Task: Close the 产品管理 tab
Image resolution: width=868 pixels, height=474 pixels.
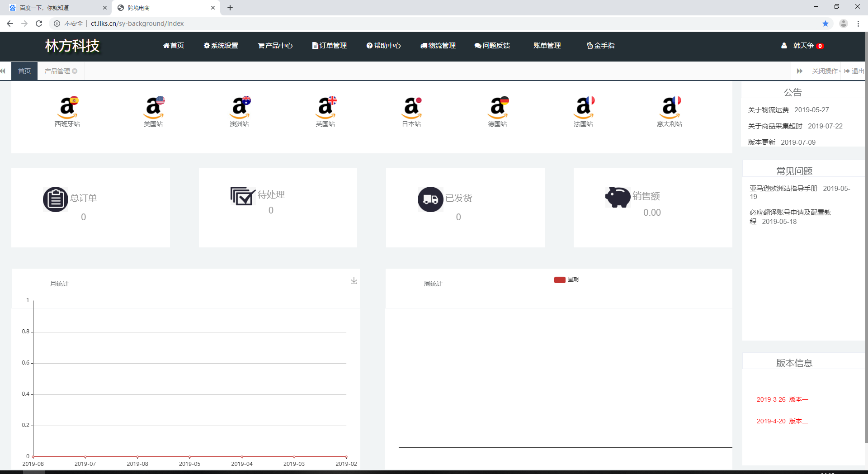Action: (x=75, y=71)
